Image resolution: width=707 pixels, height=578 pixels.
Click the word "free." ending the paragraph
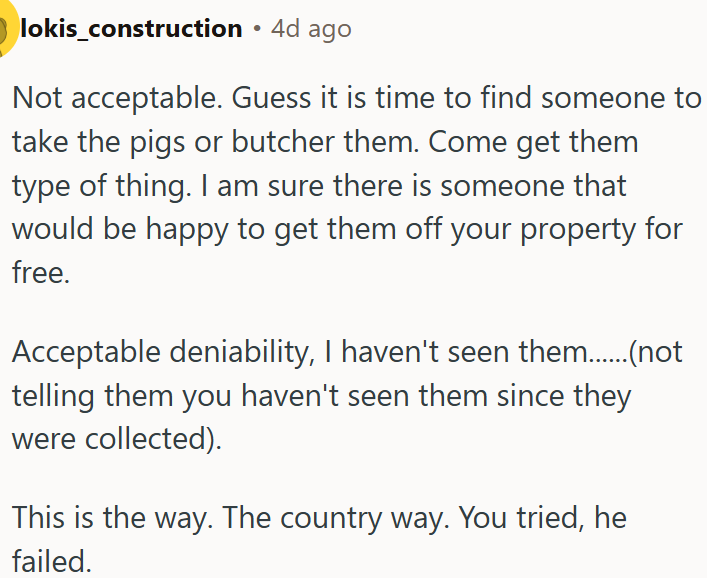[41, 274]
